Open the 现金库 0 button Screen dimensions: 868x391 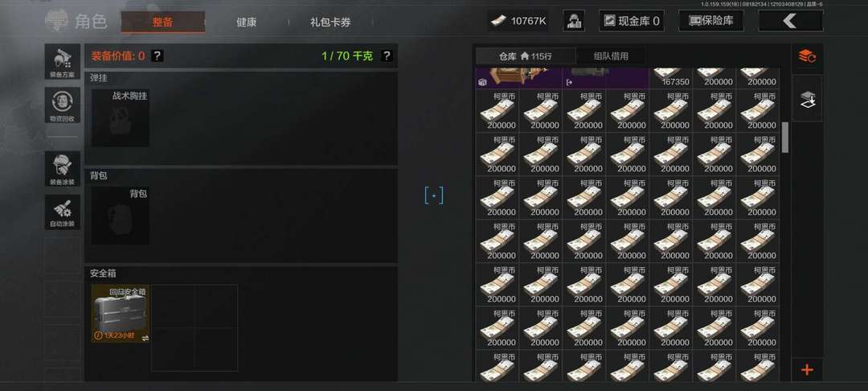pyautogui.click(x=632, y=21)
